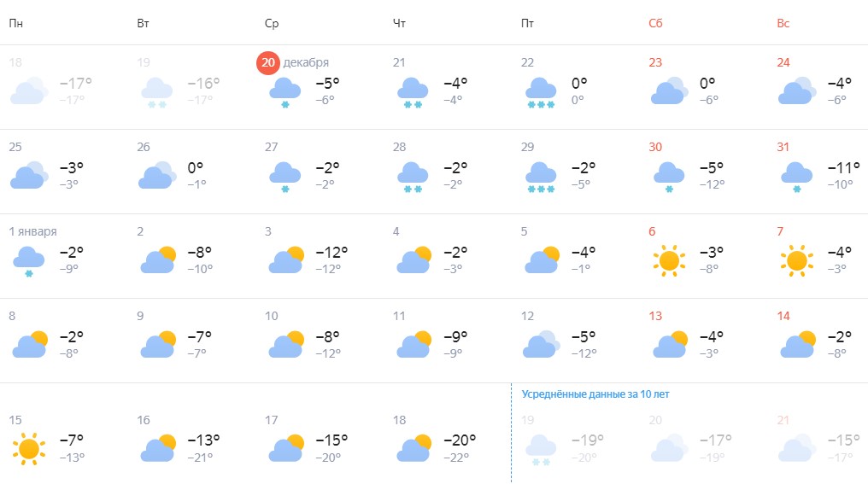Click the Сб weekday column header
868x484 pixels.
tap(655, 23)
